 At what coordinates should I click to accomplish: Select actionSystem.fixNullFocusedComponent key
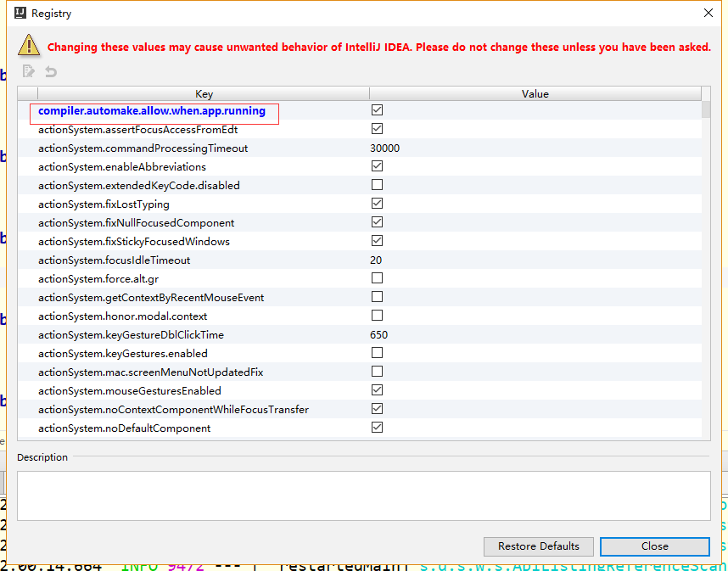coord(136,223)
